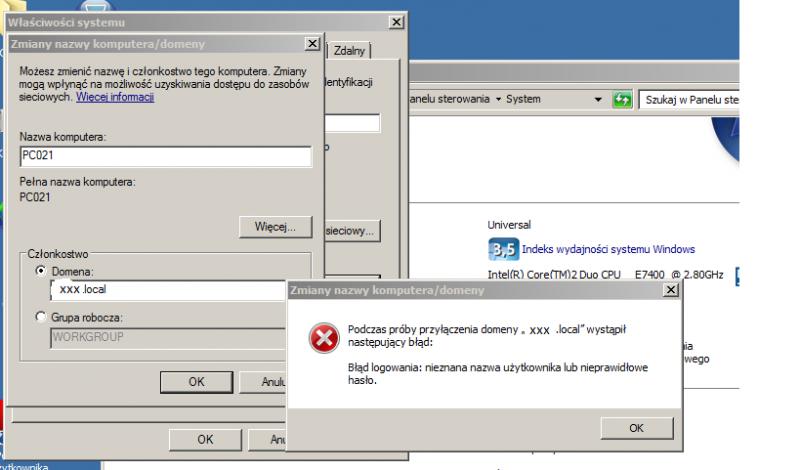800x470 pixels.
Task: Click the Domena text field
Action: 165,290
